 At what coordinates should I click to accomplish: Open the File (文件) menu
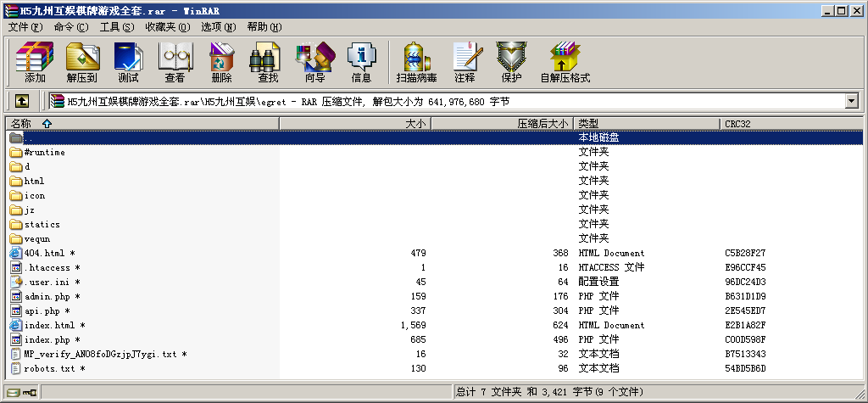25,27
